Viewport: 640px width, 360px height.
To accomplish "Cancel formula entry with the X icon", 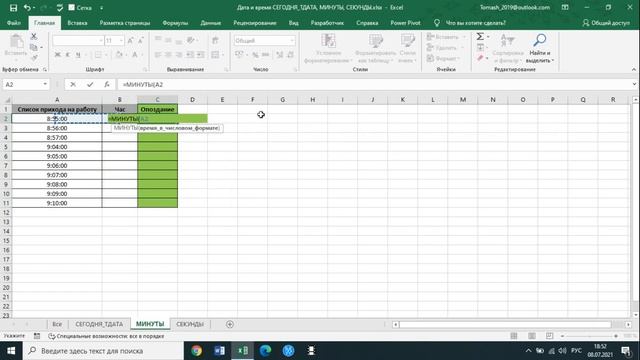I will pos(73,84).
